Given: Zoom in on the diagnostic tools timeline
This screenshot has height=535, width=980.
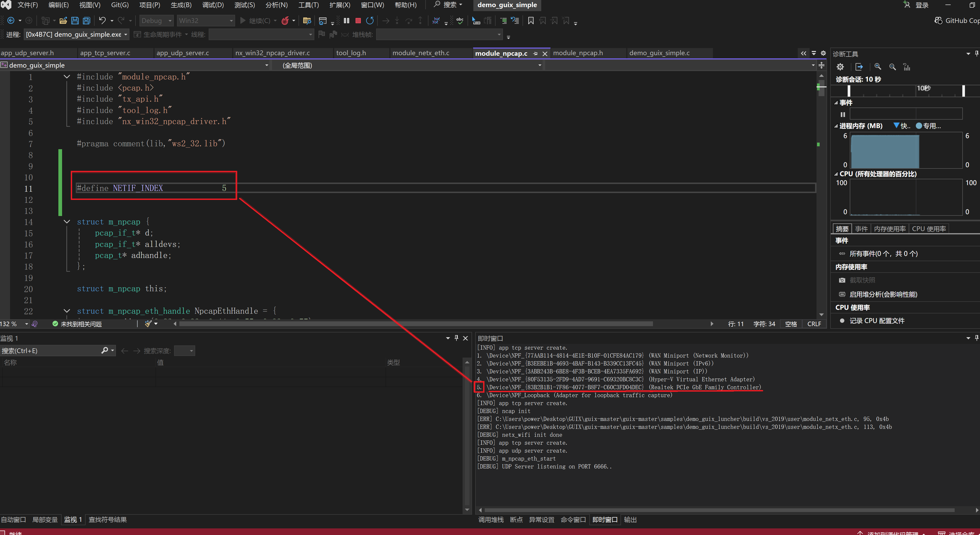Looking at the screenshot, I should tap(878, 67).
